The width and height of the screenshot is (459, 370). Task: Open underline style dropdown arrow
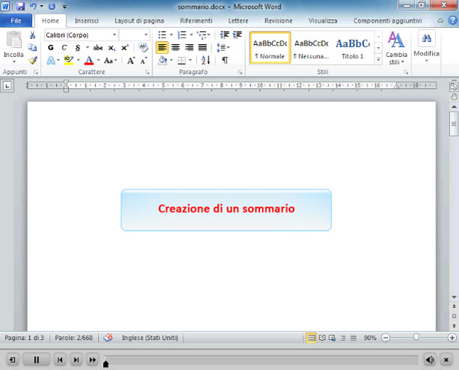87,48
